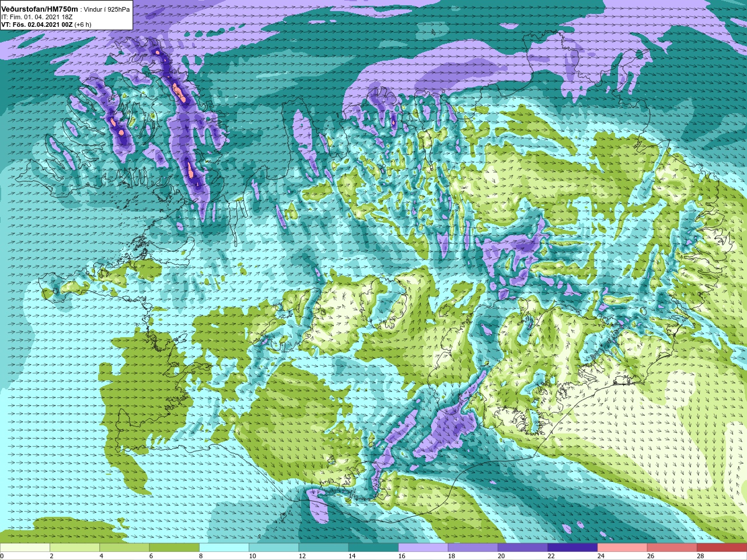747x560 pixels.
Task: Select the 20–22 violet legend swatch
Action: [x=523, y=548]
